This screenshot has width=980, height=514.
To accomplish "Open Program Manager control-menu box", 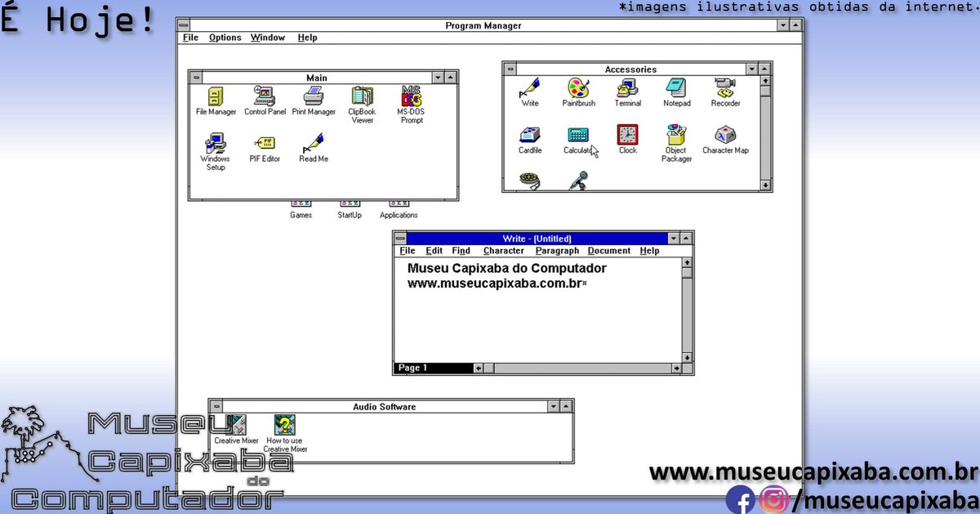I will pos(184,25).
